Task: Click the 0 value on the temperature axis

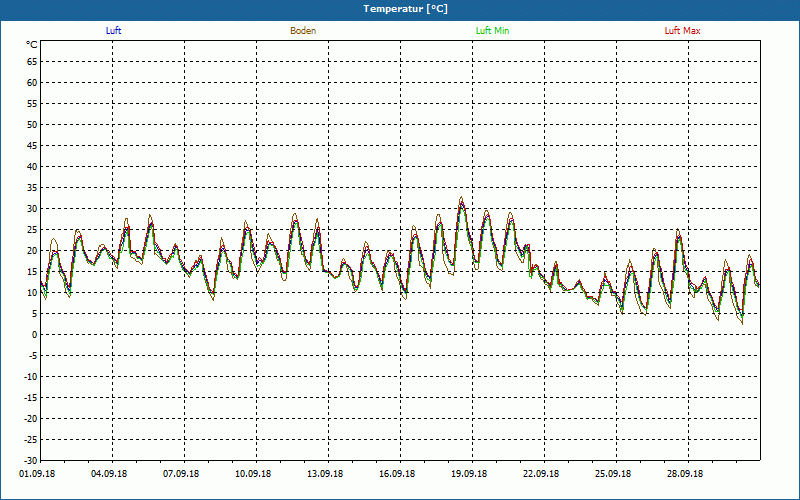Action: click(35, 335)
